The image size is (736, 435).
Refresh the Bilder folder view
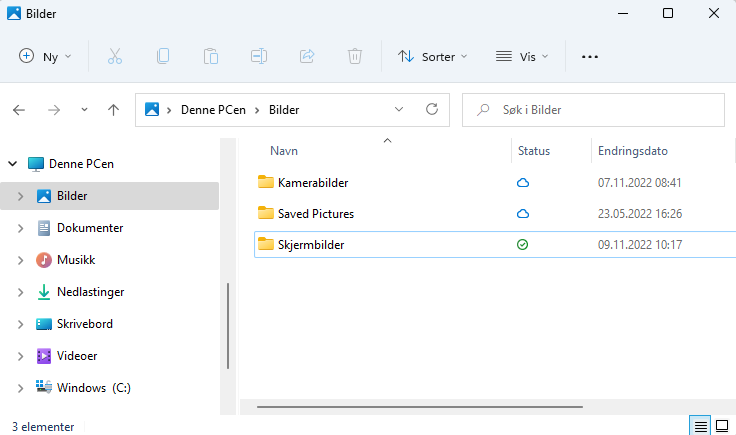coord(432,109)
